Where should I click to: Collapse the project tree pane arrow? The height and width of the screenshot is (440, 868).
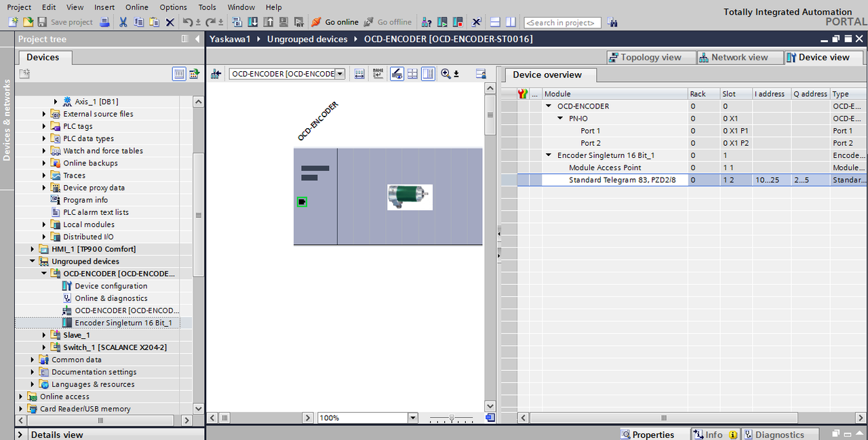pyautogui.click(x=196, y=39)
